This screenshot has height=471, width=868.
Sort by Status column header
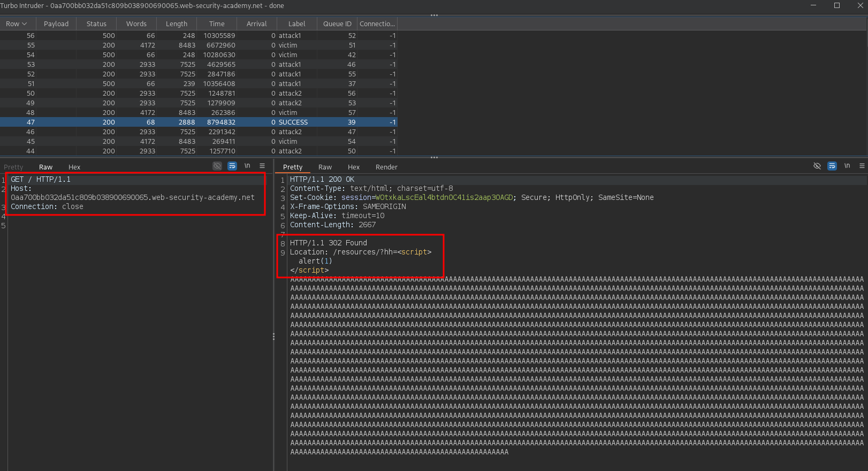coord(96,24)
